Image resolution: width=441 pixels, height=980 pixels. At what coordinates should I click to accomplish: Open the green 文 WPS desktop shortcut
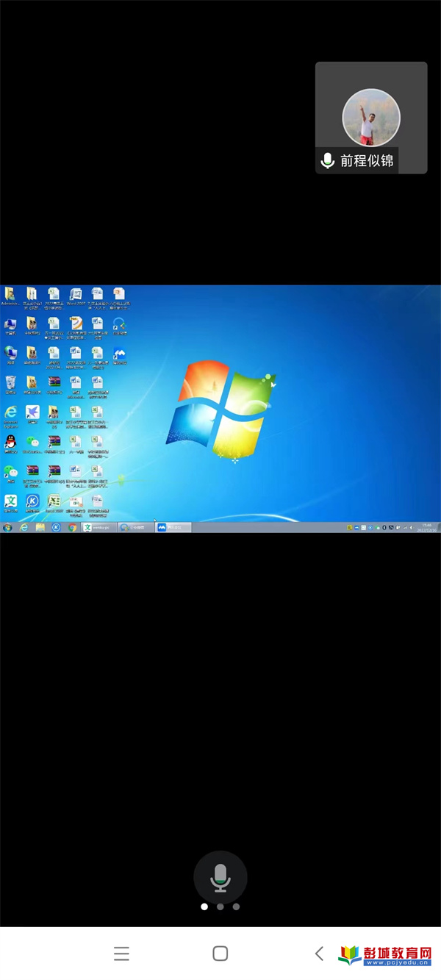10,503
